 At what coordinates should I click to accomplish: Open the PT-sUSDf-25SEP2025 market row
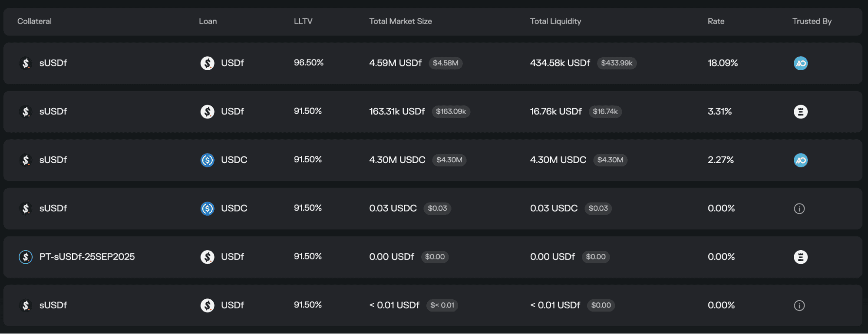click(x=432, y=257)
